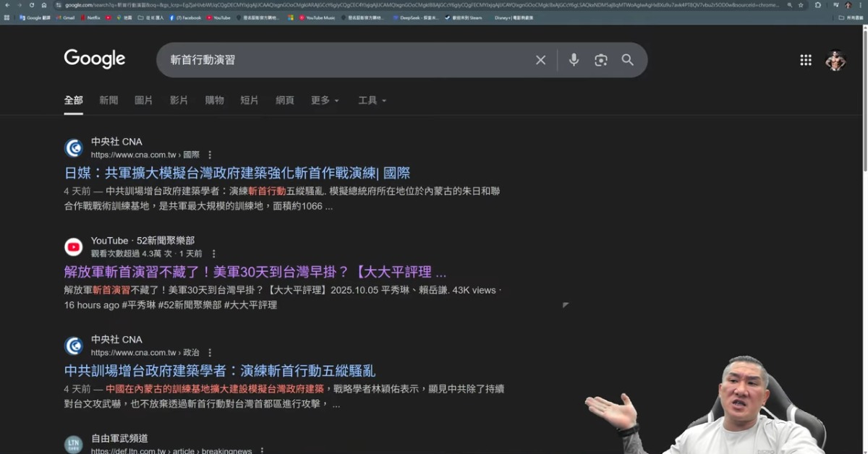Open the Google apps grid
Screen dimensions: 868x454
805,60
